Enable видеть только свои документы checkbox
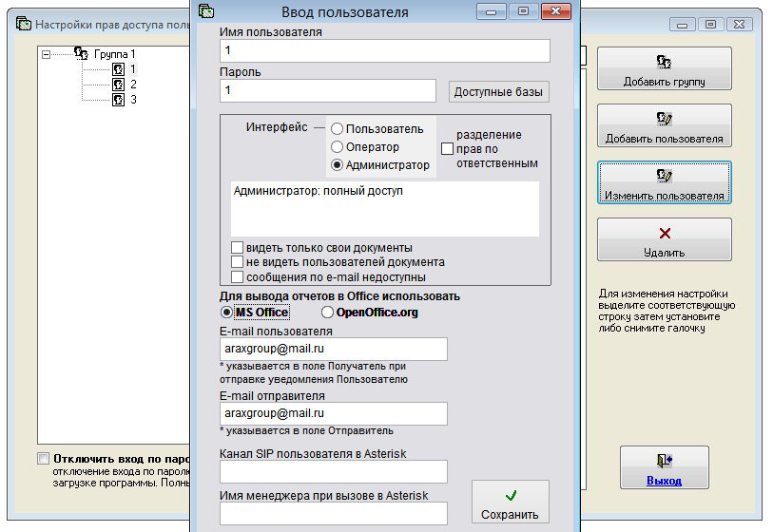Screen dimensions: 773x532 (237, 247)
